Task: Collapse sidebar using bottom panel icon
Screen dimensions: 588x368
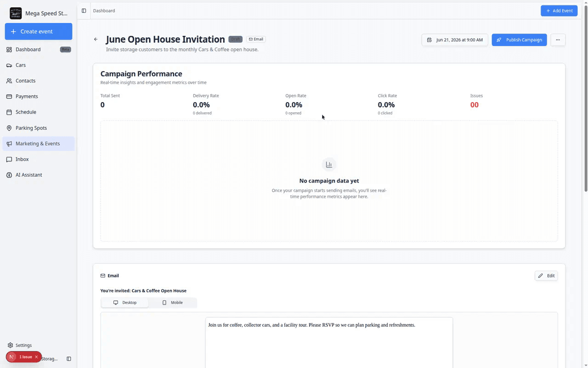Action: tap(69, 359)
